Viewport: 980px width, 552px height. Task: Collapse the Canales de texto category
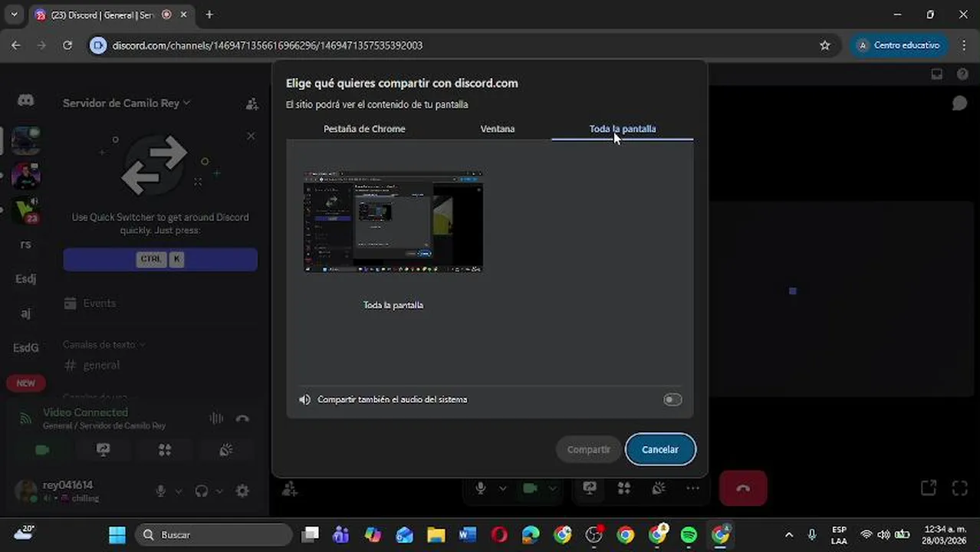(x=104, y=345)
